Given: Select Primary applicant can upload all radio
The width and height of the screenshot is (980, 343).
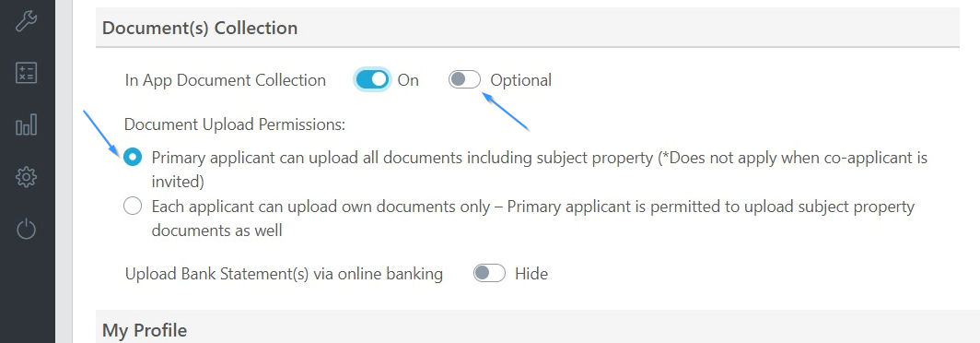Looking at the screenshot, I should point(133,157).
